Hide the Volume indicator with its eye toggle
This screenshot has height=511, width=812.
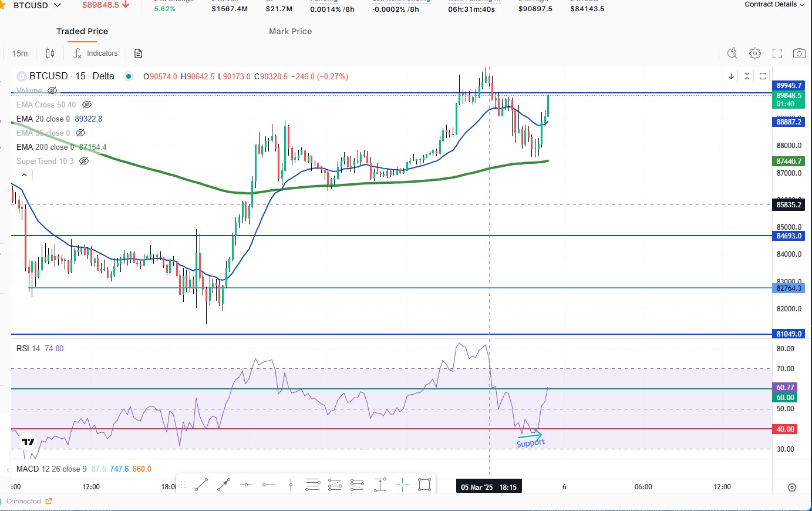(52, 90)
